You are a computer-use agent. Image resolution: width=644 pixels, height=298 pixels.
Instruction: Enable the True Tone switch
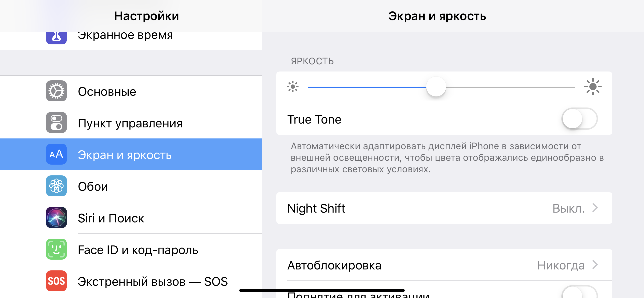click(x=580, y=119)
